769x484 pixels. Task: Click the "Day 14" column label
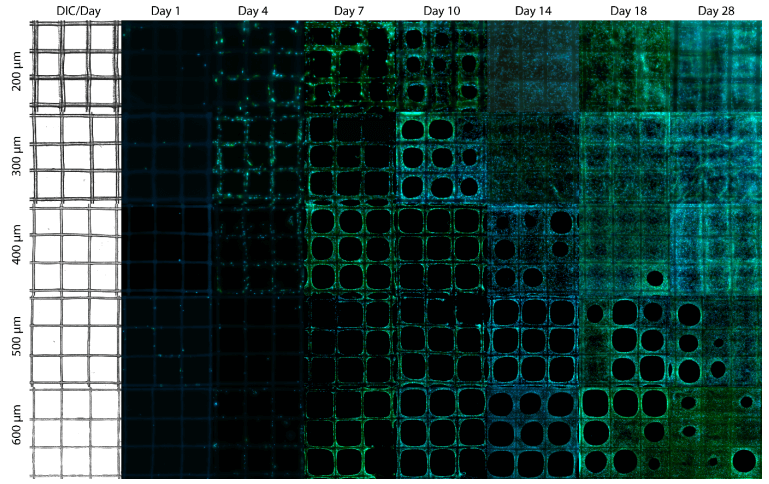pyautogui.click(x=533, y=11)
